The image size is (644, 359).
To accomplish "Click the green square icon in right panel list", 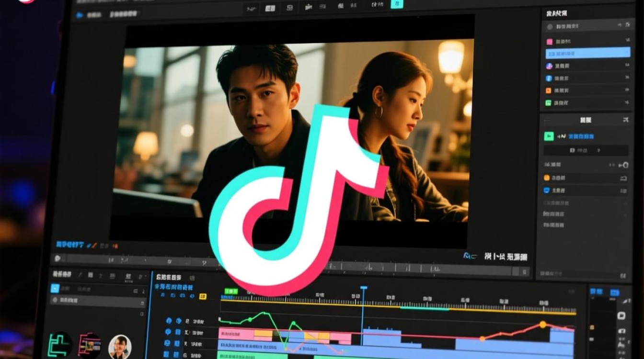I will click(x=549, y=103).
